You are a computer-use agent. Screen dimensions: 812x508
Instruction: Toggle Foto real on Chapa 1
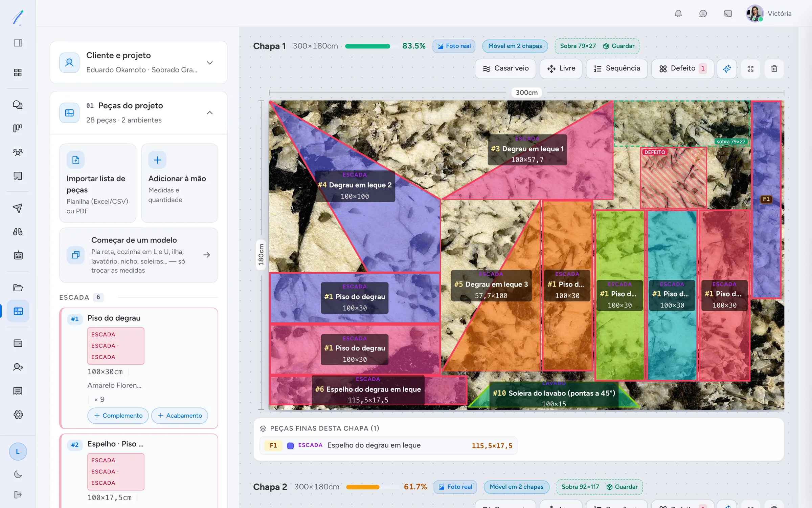[x=454, y=46]
